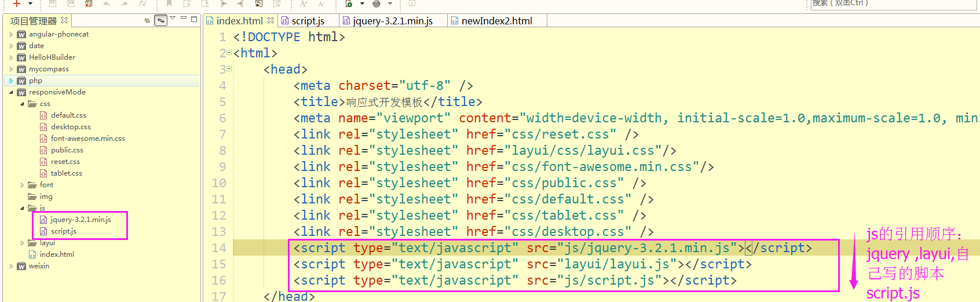This screenshot has height=302, width=980.
Task: Open jquery-3.2.1.min.js in the js folder
Action: (x=81, y=220)
